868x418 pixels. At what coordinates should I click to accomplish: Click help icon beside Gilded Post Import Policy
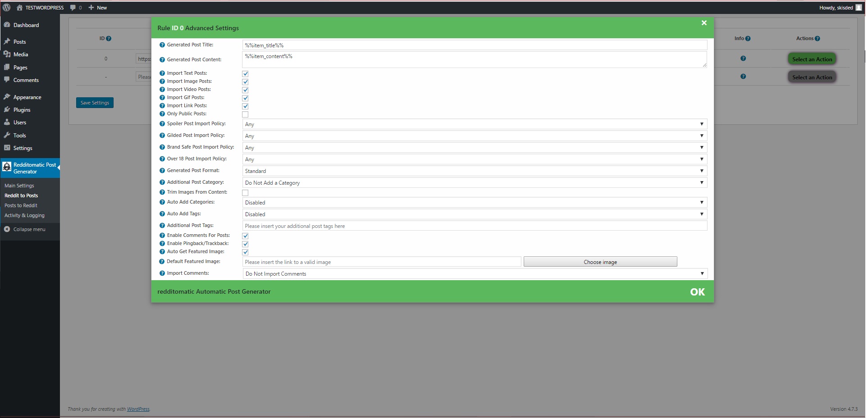pyautogui.click(x=162, y=136)
